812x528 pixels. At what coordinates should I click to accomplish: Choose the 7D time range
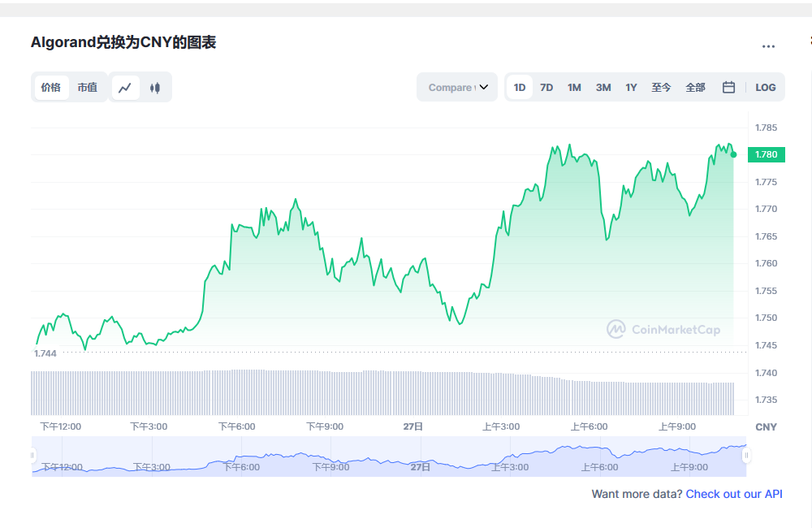tap(546, 87)
